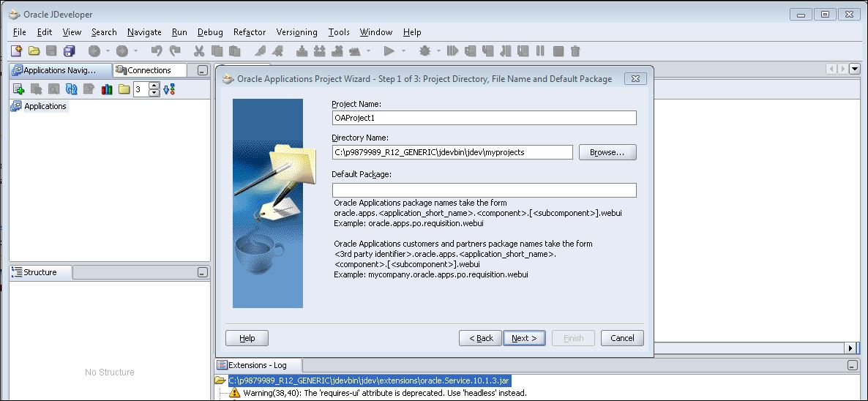Click the Debug bug toolbar icon

point(424,51)
